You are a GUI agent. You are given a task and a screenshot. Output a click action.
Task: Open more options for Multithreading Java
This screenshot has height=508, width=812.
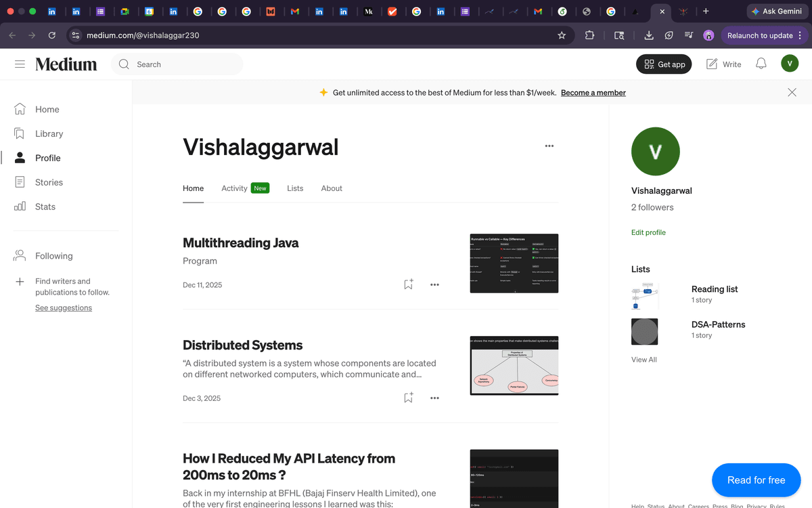434,284
